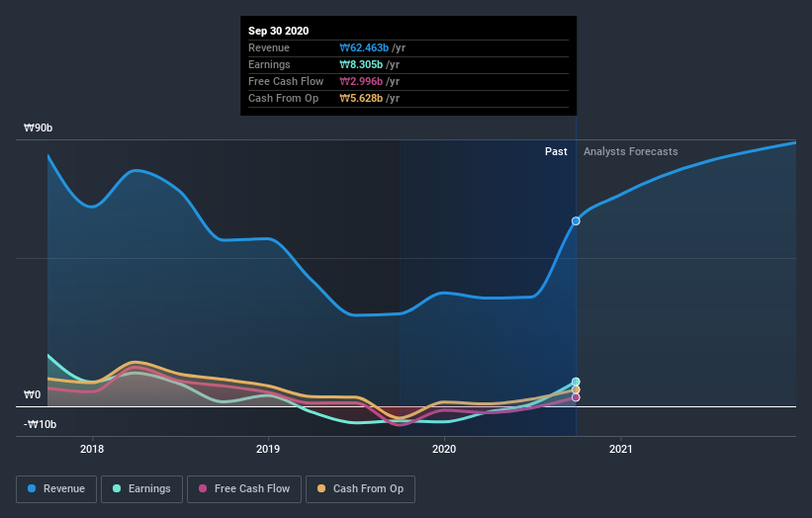This screenshot has height=518, width=812.
Task: Select the pink Free Cash Flow data point marker
Action: [x=576, y=397]
